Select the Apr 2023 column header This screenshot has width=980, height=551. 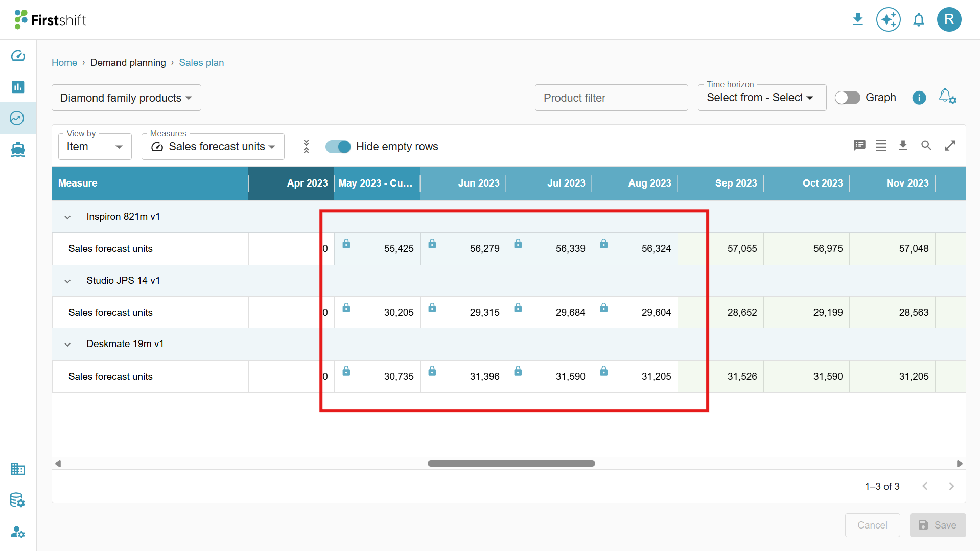click(x=291, y=183)
